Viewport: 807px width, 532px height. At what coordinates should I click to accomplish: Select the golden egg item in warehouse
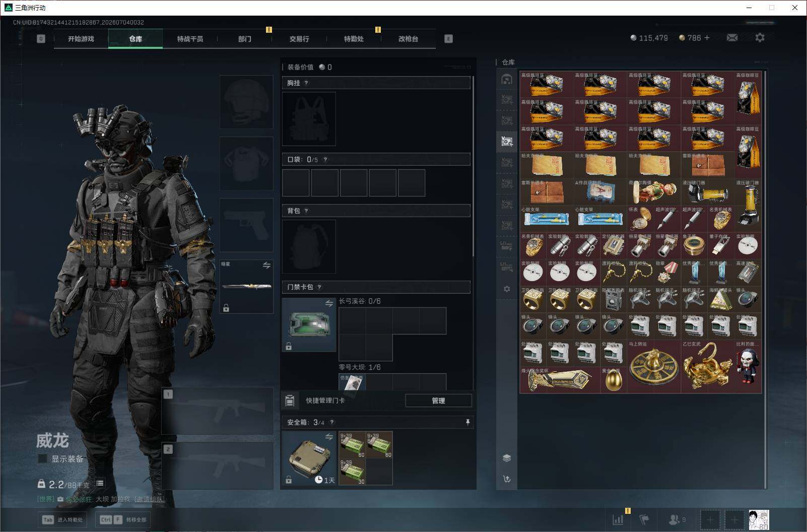(613, 379)
